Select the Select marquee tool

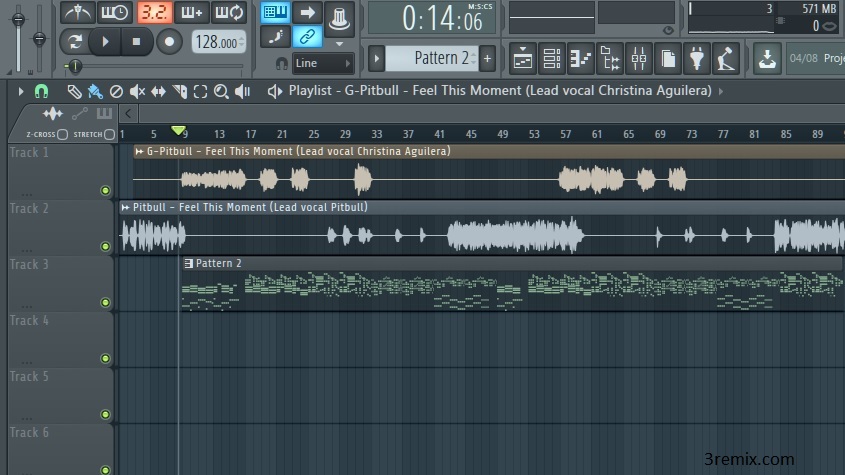(200, 92)
